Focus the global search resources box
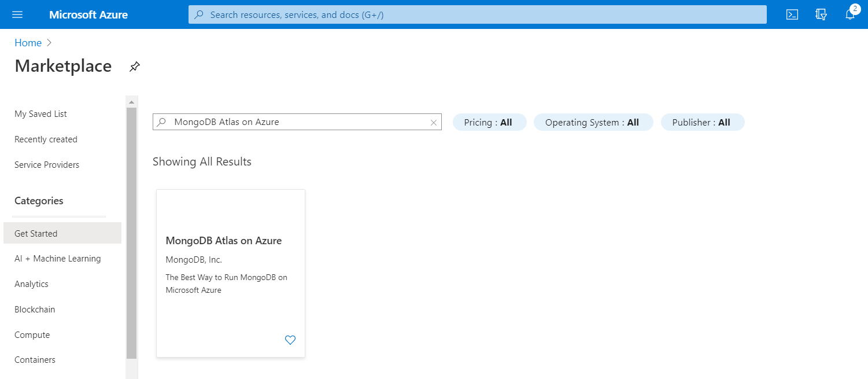Screen dimensions: 868x379 (x=477, y=14)
